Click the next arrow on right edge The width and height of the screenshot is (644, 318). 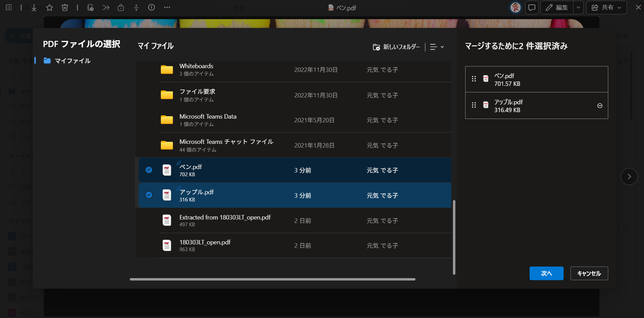629,177
